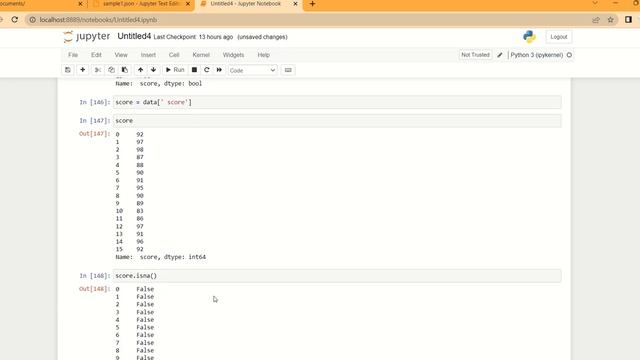Click row 14 value 96 in output

pos(140,242)
